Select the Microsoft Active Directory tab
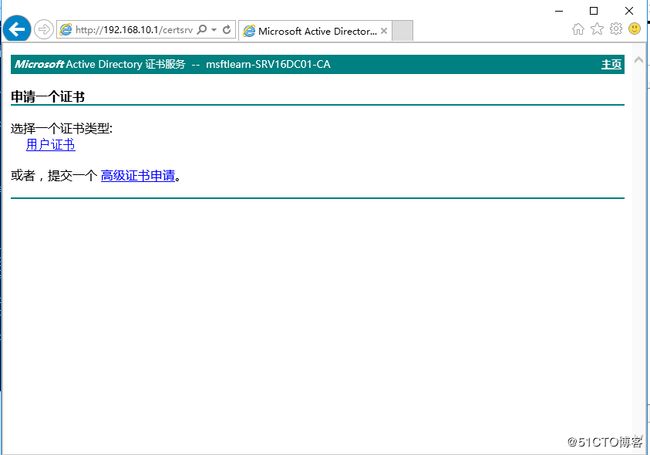Viewport: 650px width, 455px height. [x=315, y=31]
